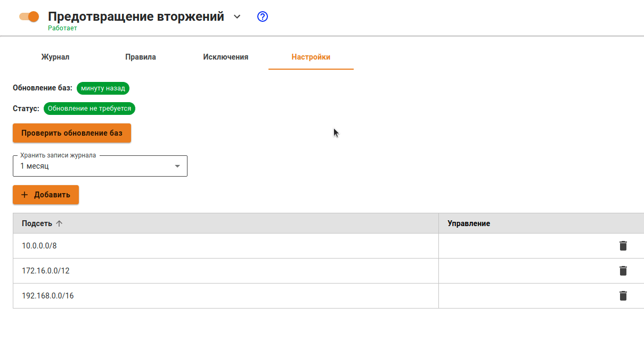Switch to the Журнал tab
This screenshot has width=644, height=341.
tap(55, 57)
